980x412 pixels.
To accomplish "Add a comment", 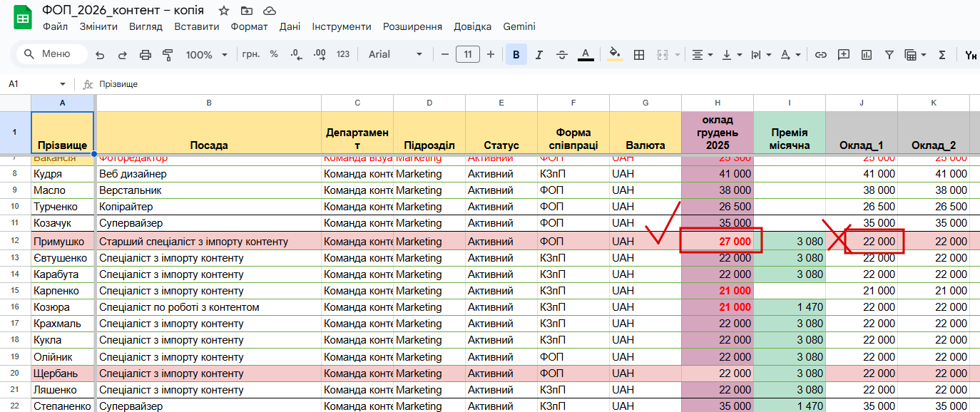I will click(844, 54).
